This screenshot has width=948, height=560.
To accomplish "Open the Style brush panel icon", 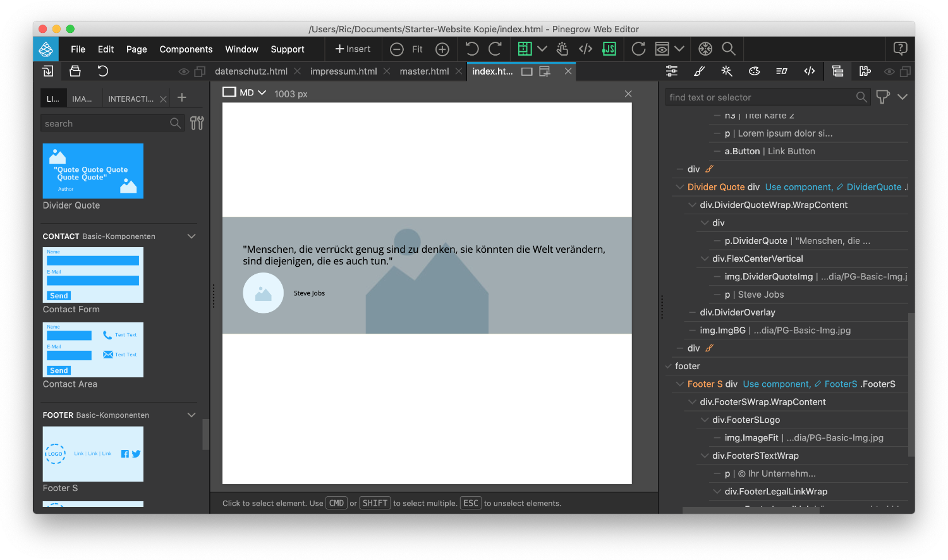I will (699, 71).
